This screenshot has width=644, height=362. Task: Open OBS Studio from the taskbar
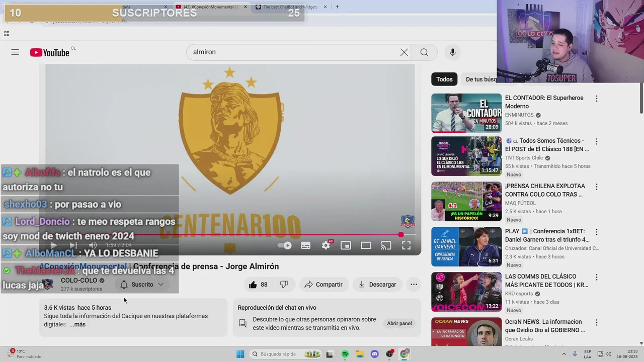pyautogui.click(x=389, y=354)
